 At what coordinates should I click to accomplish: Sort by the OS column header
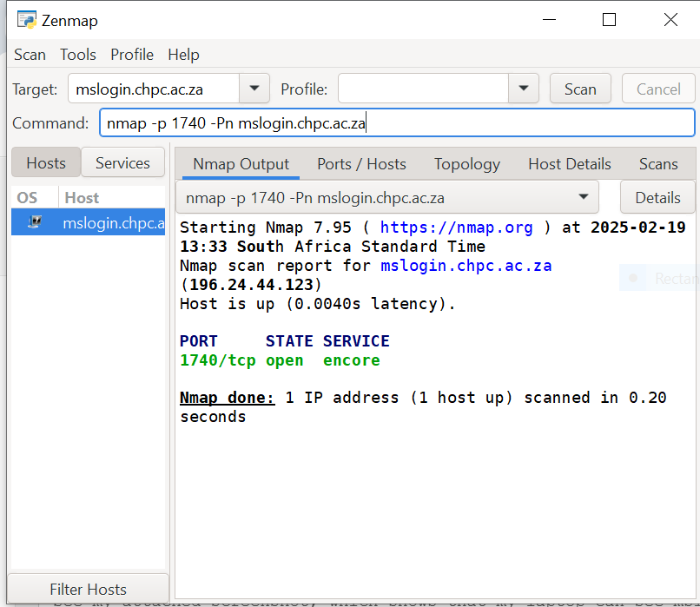coord(35,197)
